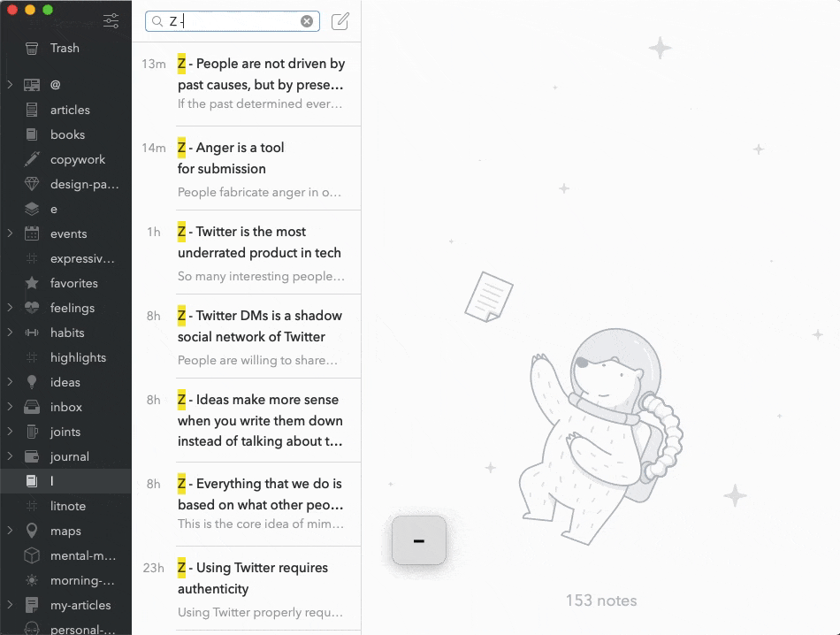Expand the @ tag group
This screenshot has height=635, width=840.
pyautogui.click(x=10, y=85)
